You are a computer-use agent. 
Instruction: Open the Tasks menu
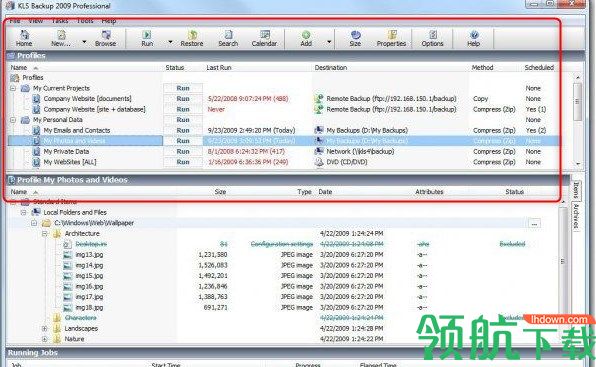60,21
